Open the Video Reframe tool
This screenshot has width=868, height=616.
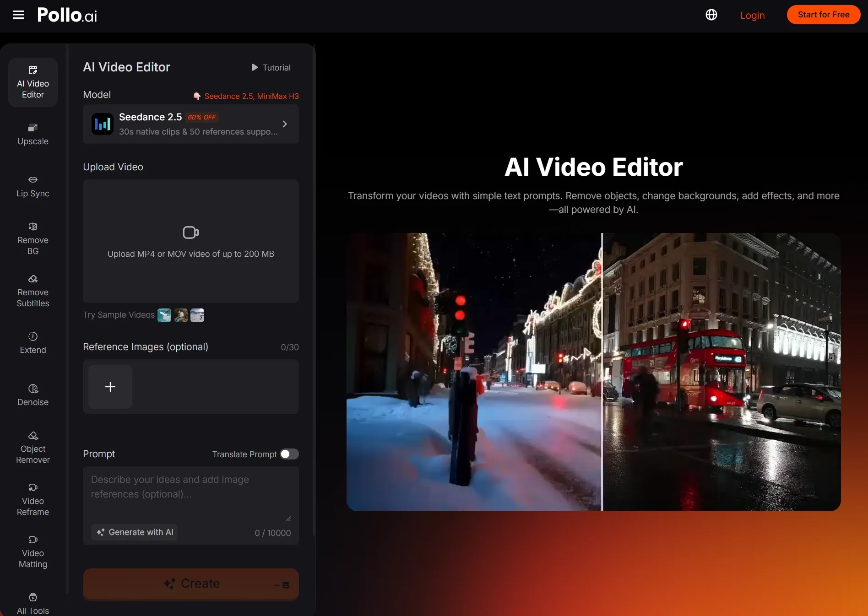(x=33, y=500)
